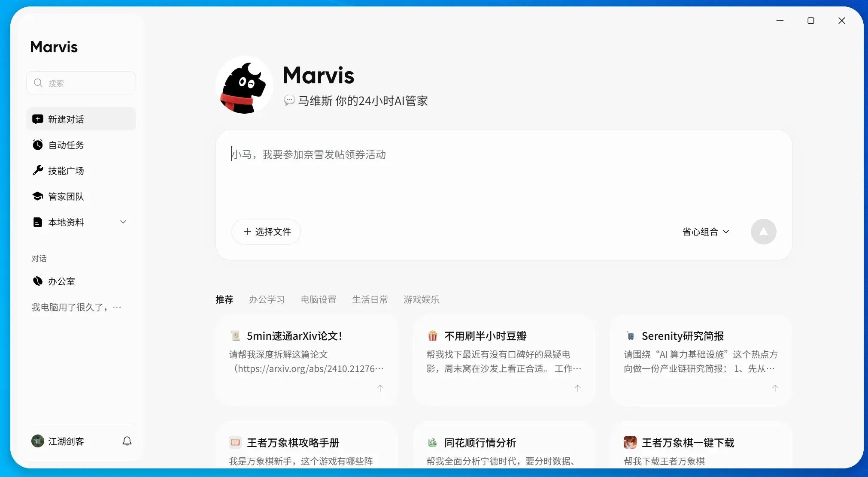Click the 江湖剑客 username

click(x=66, y=441)
